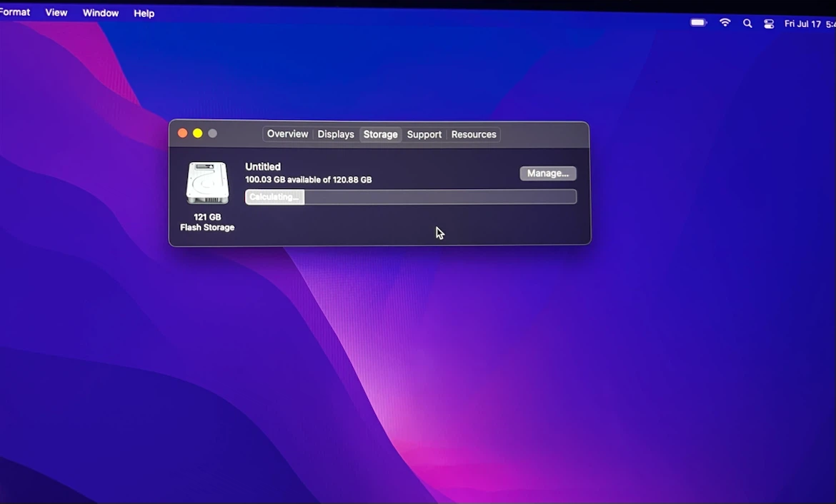
Task: Switch to the Displays tab
Action: 336,134
